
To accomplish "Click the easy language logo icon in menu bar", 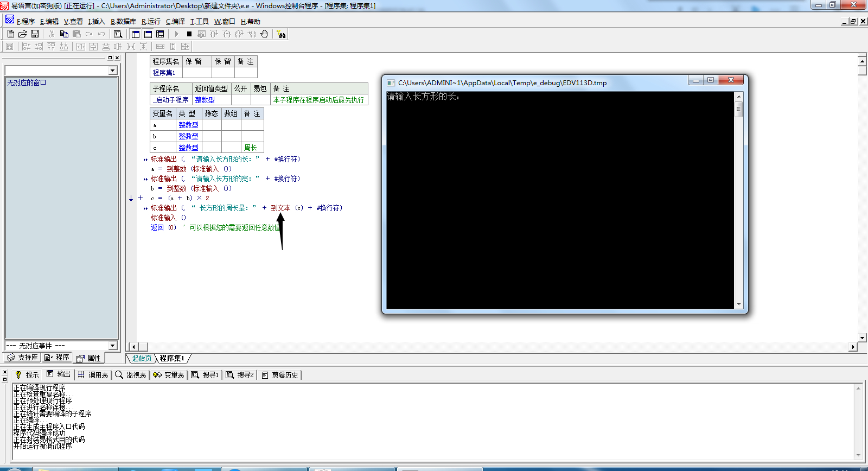I will coord(10,20).
